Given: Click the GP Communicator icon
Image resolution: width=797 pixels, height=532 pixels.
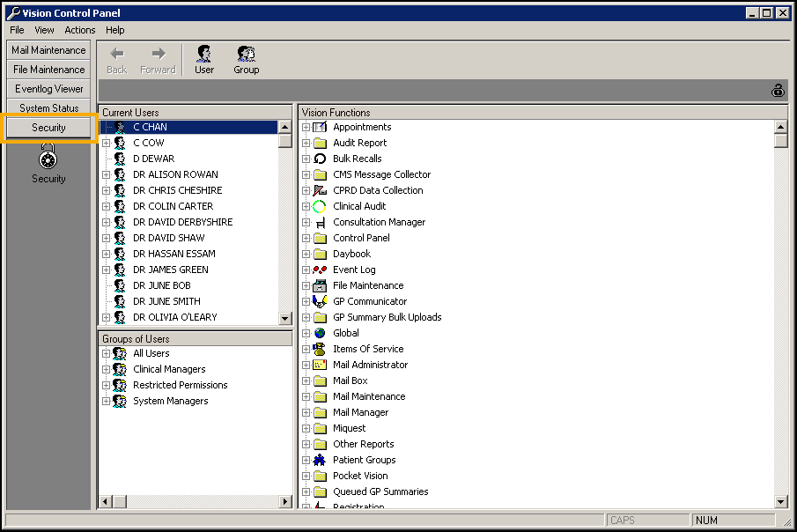Looking at the screenshot, I should click(x=320, y=301).
